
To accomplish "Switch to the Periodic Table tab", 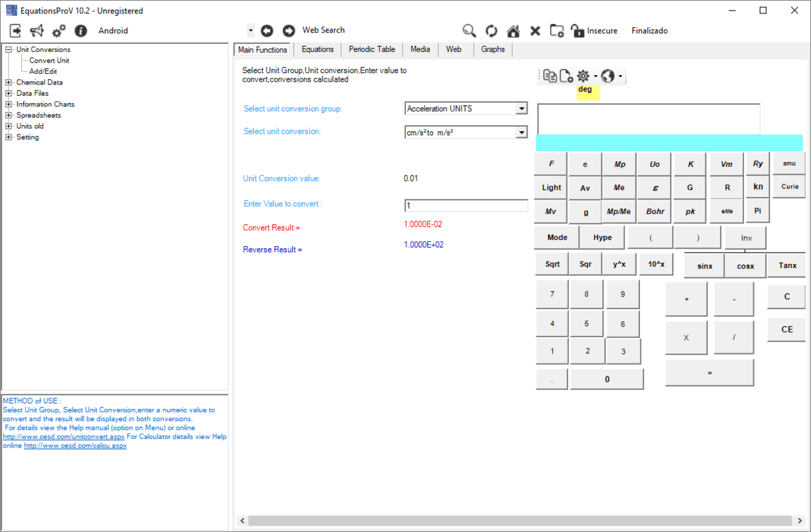I will [371, 49].
